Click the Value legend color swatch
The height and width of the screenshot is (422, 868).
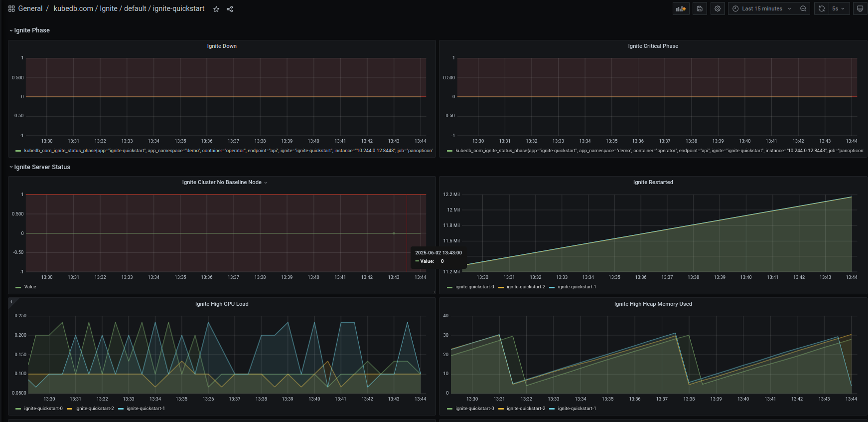coord(18,287)
